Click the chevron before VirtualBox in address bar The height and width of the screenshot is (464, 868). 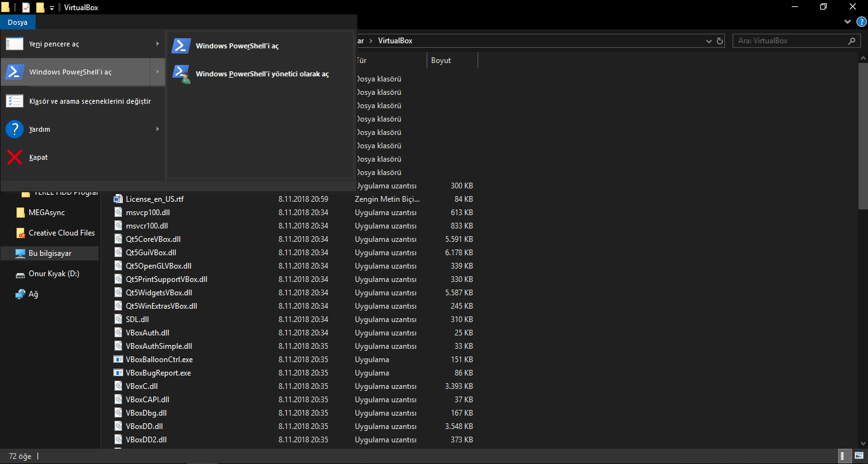[371, 41]
